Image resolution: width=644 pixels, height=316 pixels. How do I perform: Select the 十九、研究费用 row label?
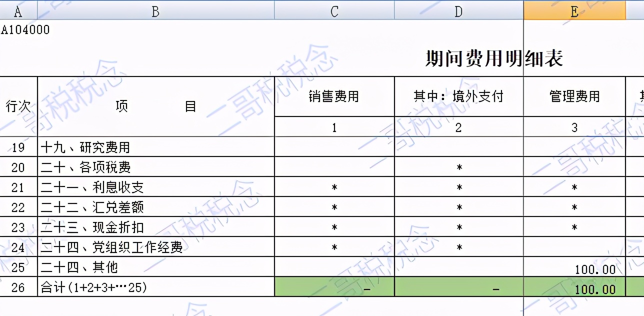tap(85, 147)
